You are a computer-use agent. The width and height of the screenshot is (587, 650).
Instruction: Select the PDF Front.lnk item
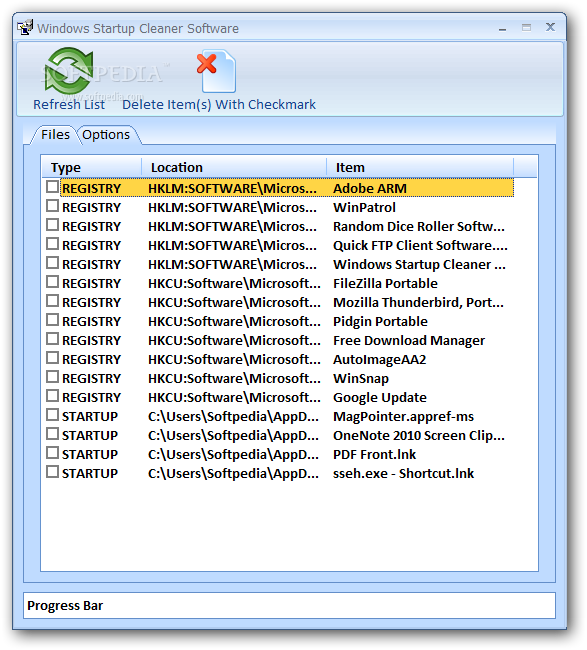tap(375, 455)
